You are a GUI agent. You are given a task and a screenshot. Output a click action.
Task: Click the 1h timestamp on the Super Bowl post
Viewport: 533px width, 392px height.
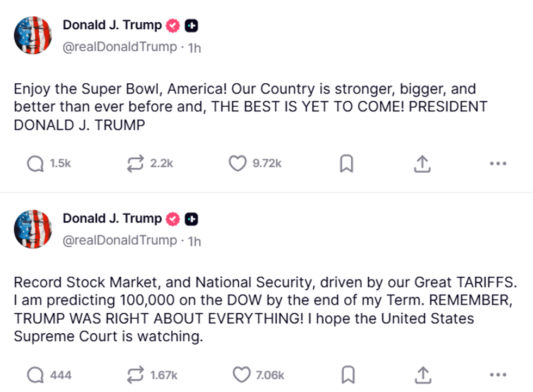click(x=195, y=47)
